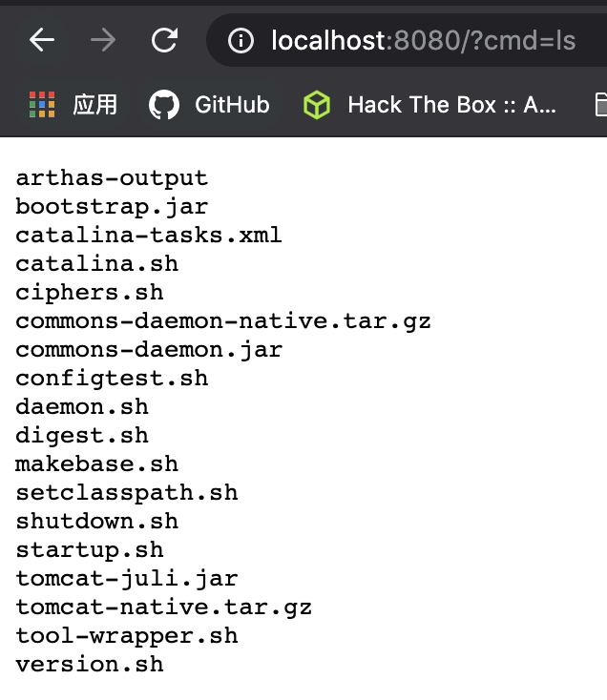Click the browser forward arrow
Viewport: 607px width, 700px height.
[103, 40]
